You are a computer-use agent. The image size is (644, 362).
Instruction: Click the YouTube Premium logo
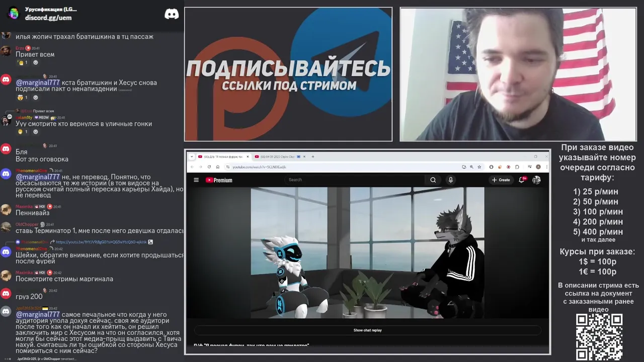tap(219, 180)
